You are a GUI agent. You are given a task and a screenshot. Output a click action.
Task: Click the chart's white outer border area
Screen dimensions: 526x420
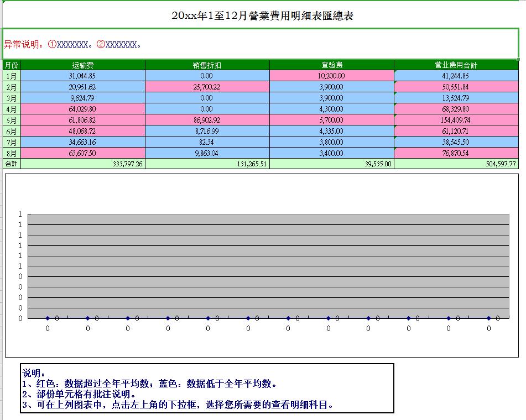263,191
